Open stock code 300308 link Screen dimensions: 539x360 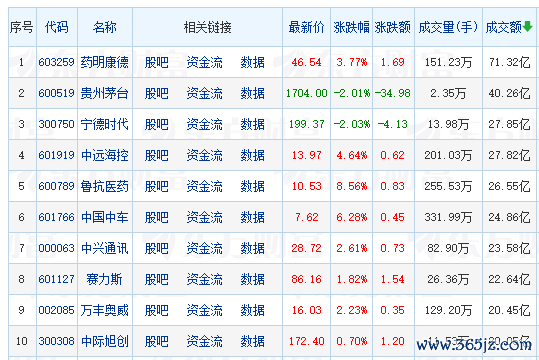click(x=56, y=341)
